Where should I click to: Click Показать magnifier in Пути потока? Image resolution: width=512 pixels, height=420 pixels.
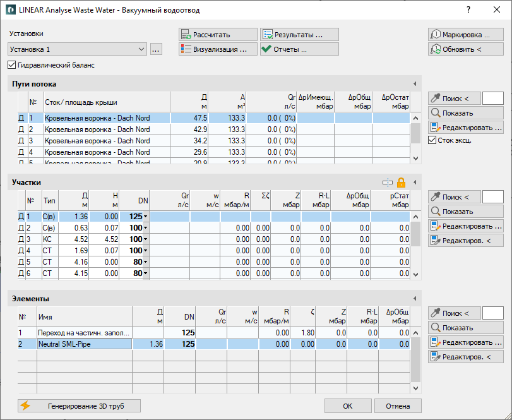click(466, 113)
